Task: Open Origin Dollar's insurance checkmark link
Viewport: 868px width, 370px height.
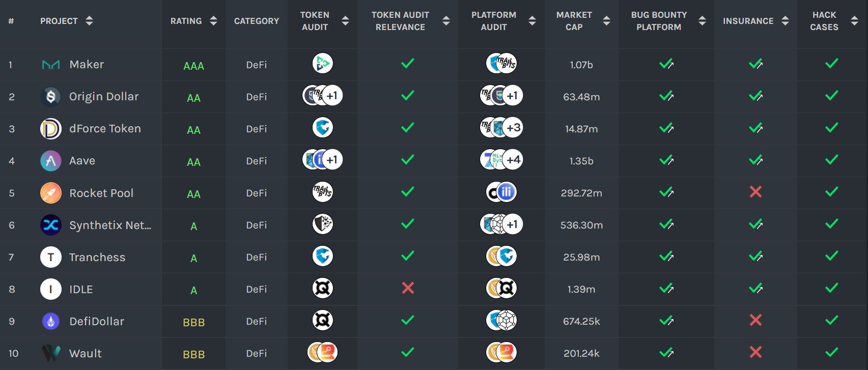Action: [755, 96]
